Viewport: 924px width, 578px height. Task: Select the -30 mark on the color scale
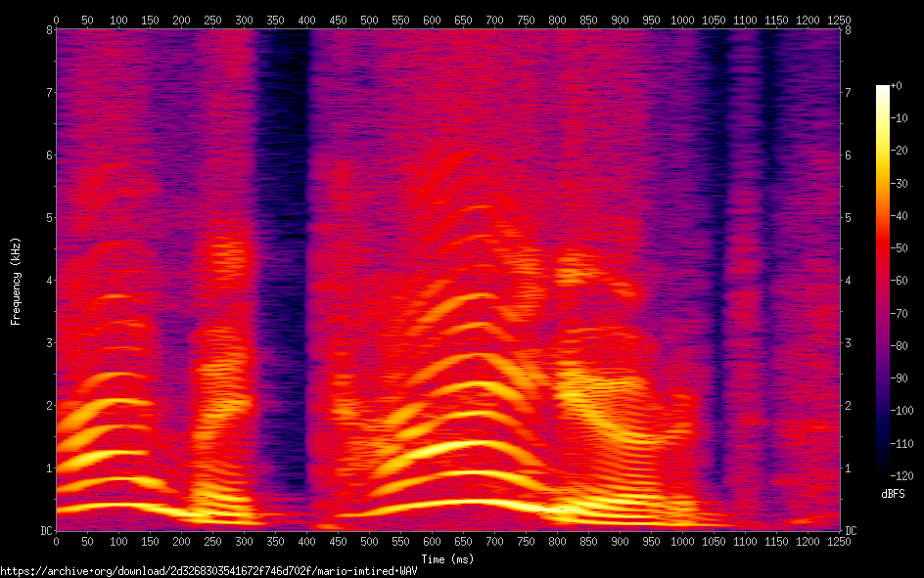point(903,184)
